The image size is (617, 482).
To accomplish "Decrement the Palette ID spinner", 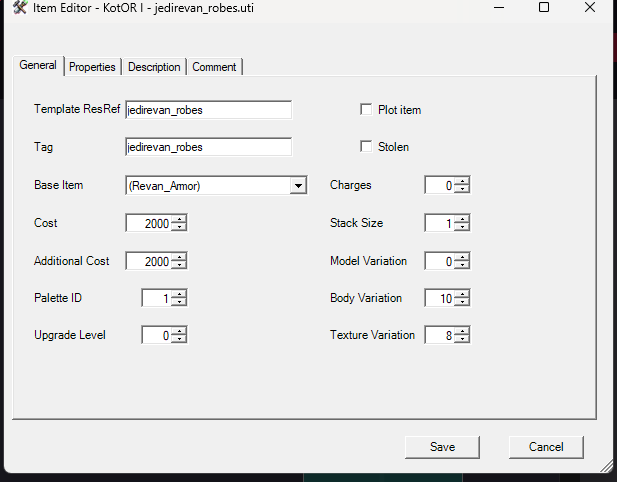I will coord(179,302).
